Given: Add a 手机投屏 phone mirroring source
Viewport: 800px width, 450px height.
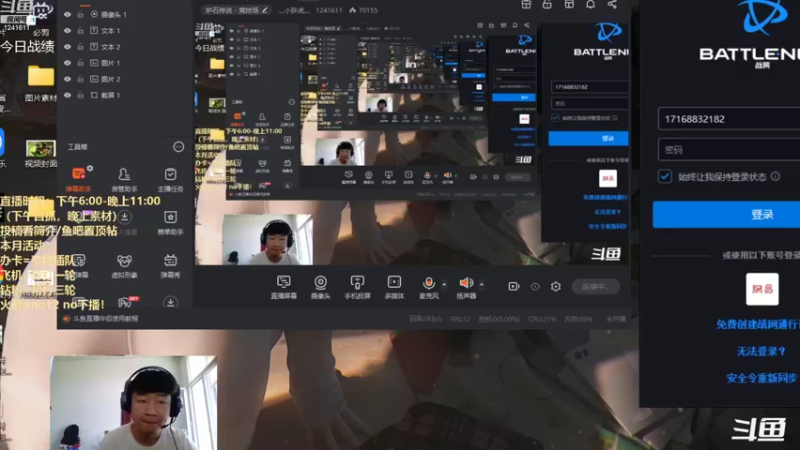Looking at the screenshot, I should tap(357, 287).
